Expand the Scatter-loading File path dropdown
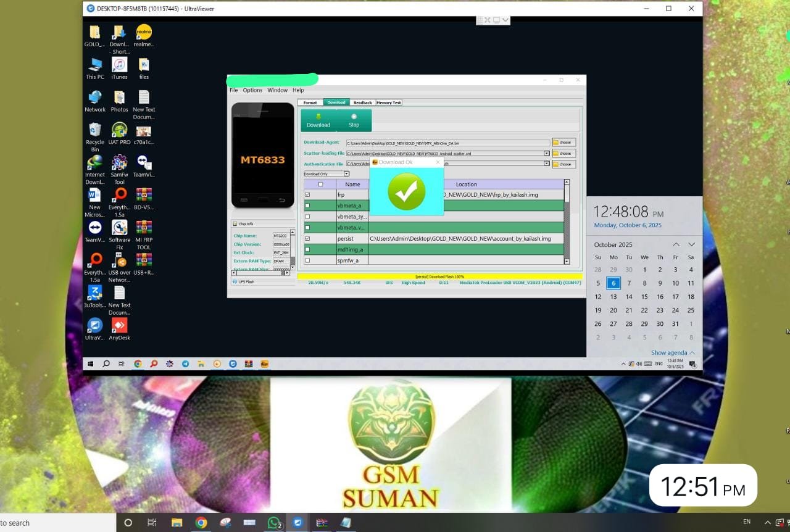This screenshot has width=790, height=532. tap(546, 154)
